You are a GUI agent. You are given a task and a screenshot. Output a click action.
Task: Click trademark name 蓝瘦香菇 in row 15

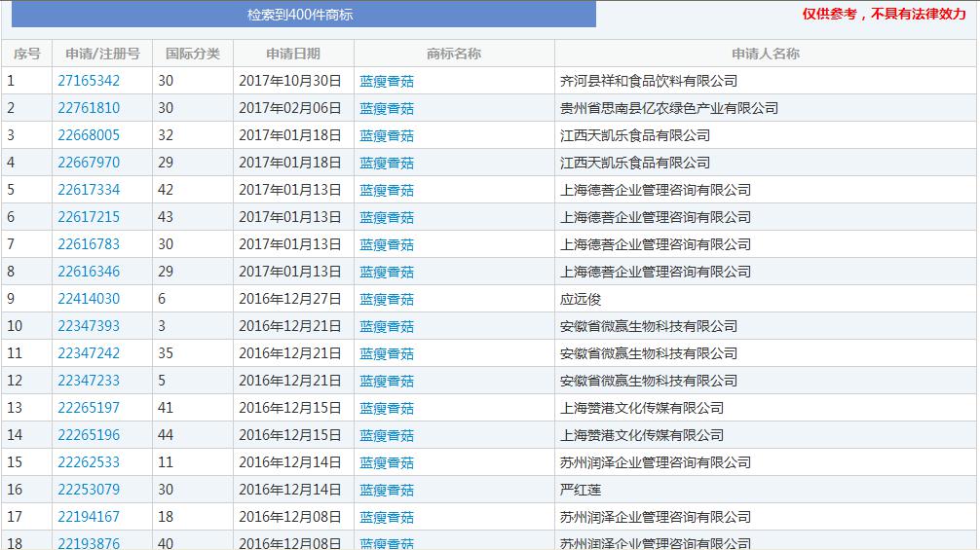(x=387, y=462)
